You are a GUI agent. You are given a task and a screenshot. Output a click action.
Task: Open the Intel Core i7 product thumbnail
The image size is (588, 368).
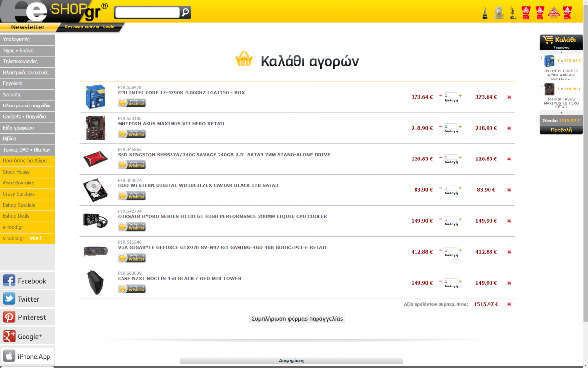pos(96,97)
